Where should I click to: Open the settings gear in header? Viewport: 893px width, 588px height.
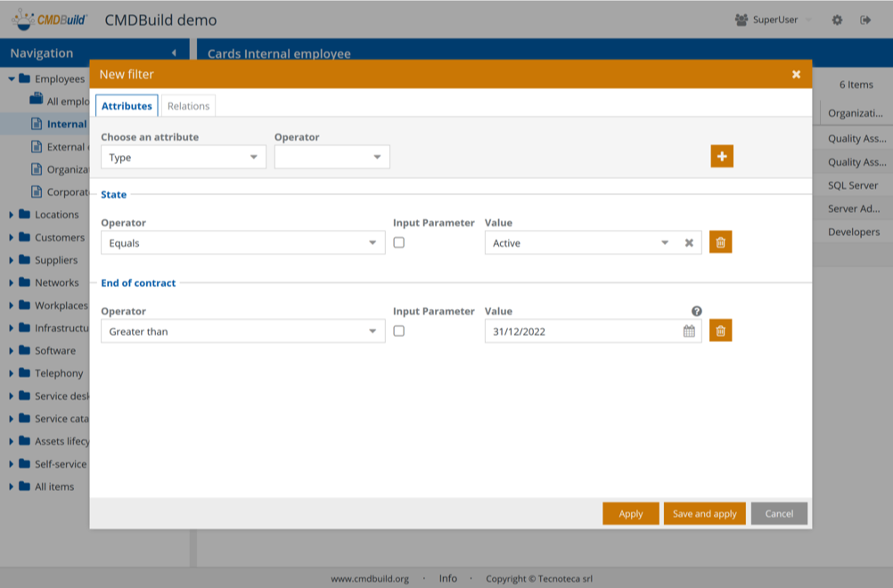click(837, 20)
